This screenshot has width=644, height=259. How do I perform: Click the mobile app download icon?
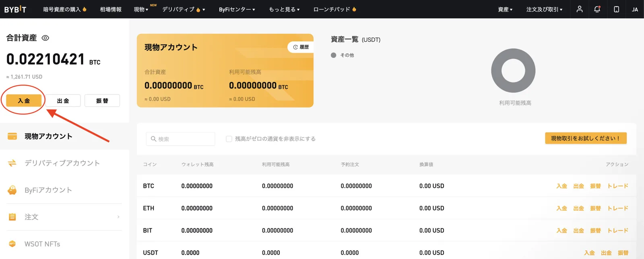[x=616, y=9]
